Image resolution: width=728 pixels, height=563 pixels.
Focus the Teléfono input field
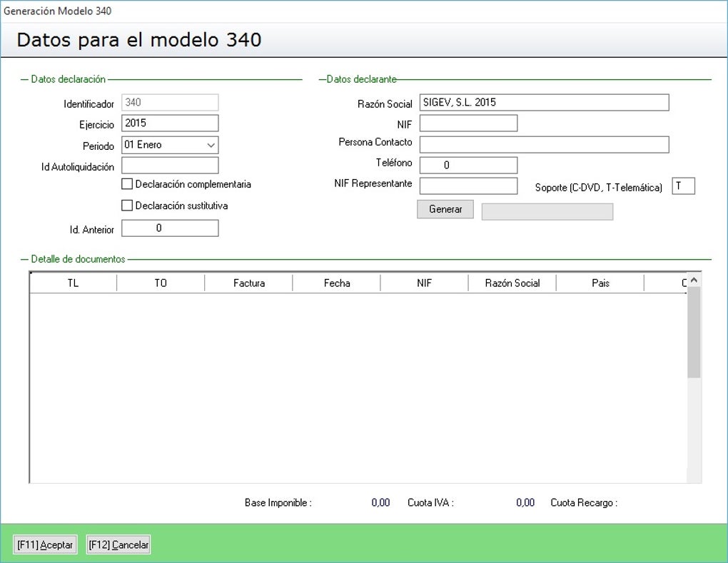click(468, 166)
